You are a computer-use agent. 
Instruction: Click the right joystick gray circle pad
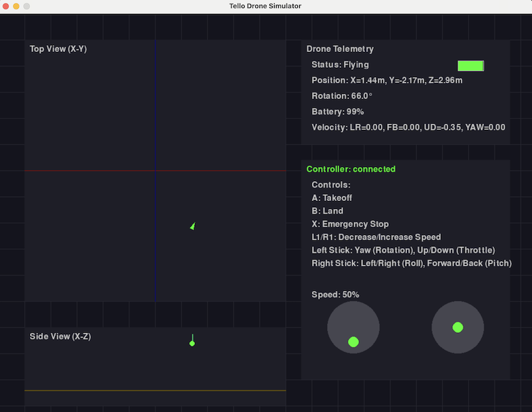458,327
